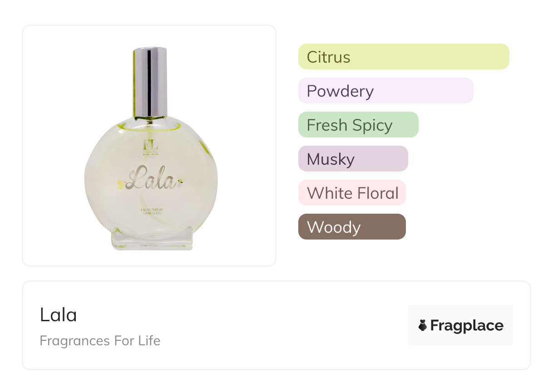Click the flower ornament left of Lala script

(121, 184)
